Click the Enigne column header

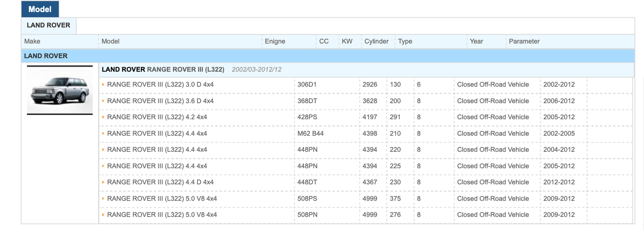(x=275, y=41)
